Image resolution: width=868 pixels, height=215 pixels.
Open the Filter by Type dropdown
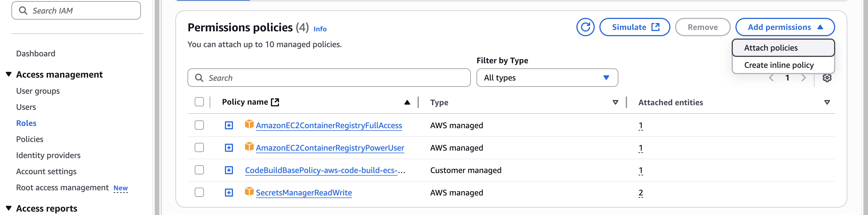pyautogui.click(x=547, y=78)
